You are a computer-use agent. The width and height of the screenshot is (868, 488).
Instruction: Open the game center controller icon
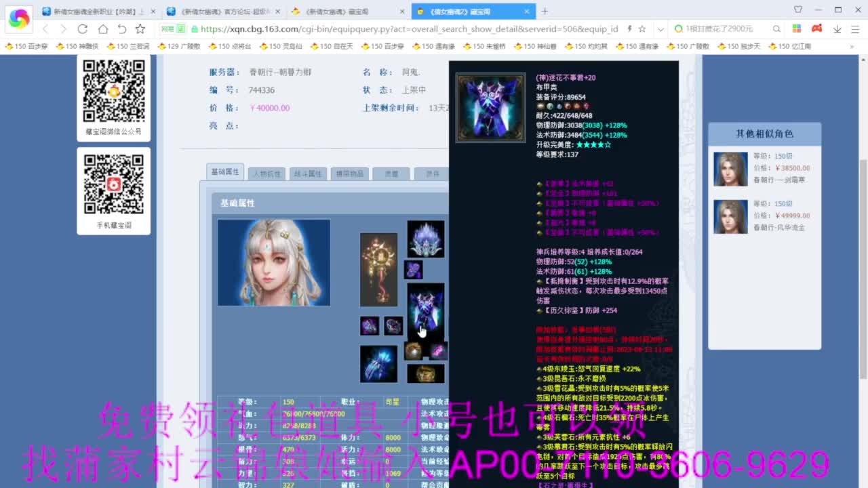816,30
